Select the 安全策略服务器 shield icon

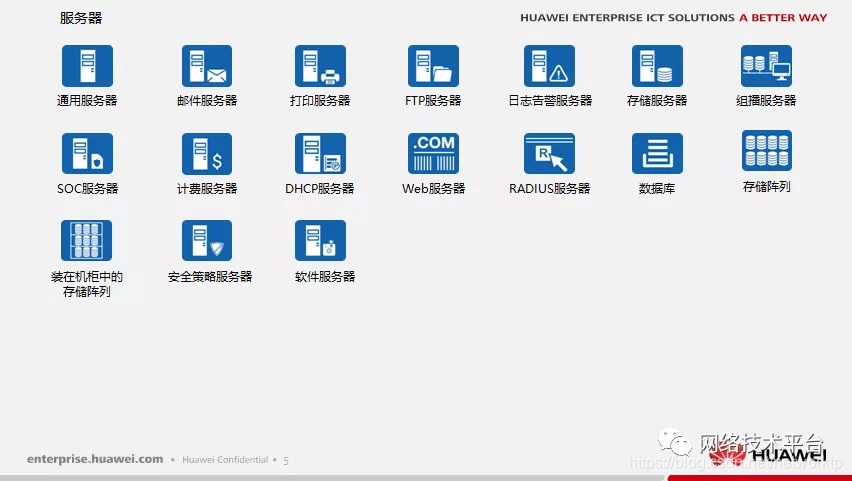pyautogui.click(x=207, y=241)
